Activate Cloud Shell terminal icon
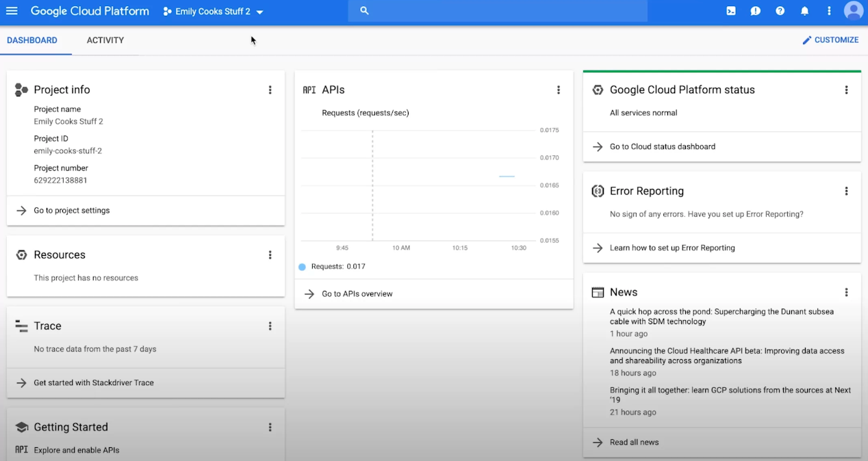The height and width of the screenshot is (461, 868). [x=731, y=11]
